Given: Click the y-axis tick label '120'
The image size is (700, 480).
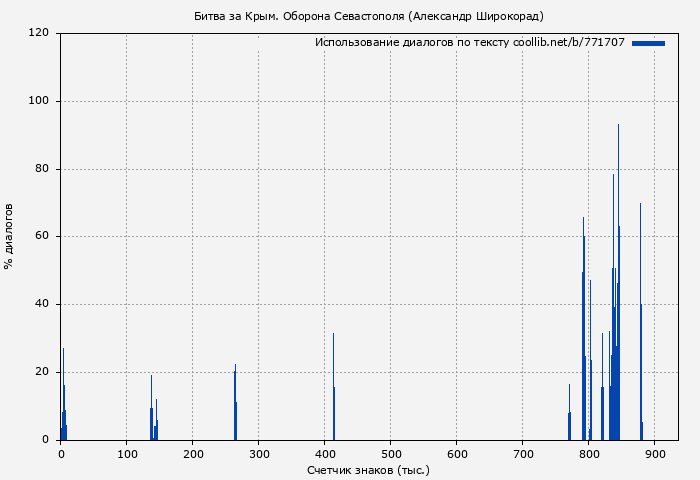Looking at the screenshot, I should [40, 33].
